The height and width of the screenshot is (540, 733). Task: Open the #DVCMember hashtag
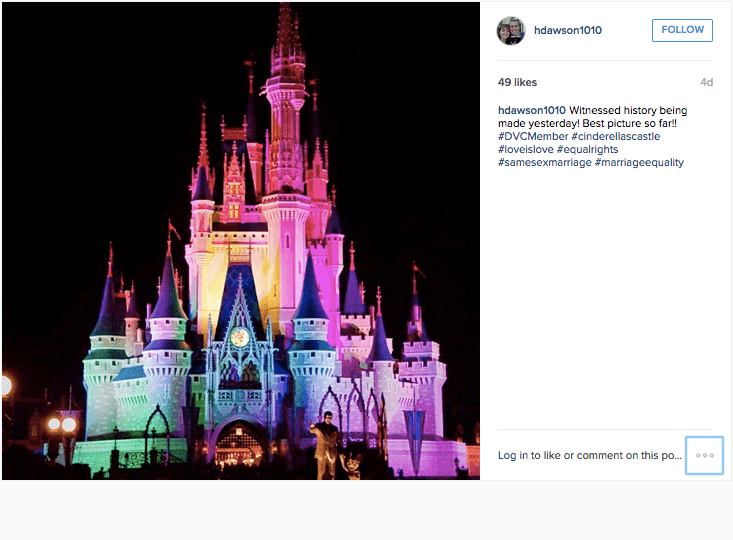click(533, 137)
